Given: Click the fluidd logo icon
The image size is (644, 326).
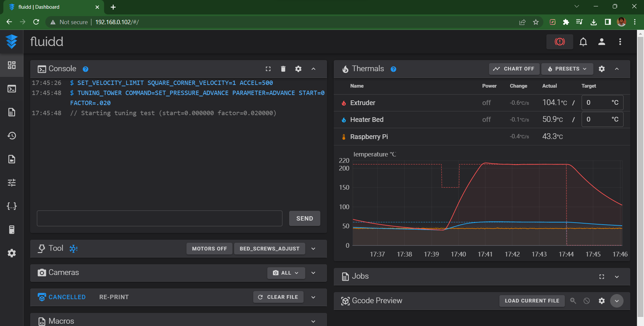Looking at the screenshot, I should tap(12, 42).
